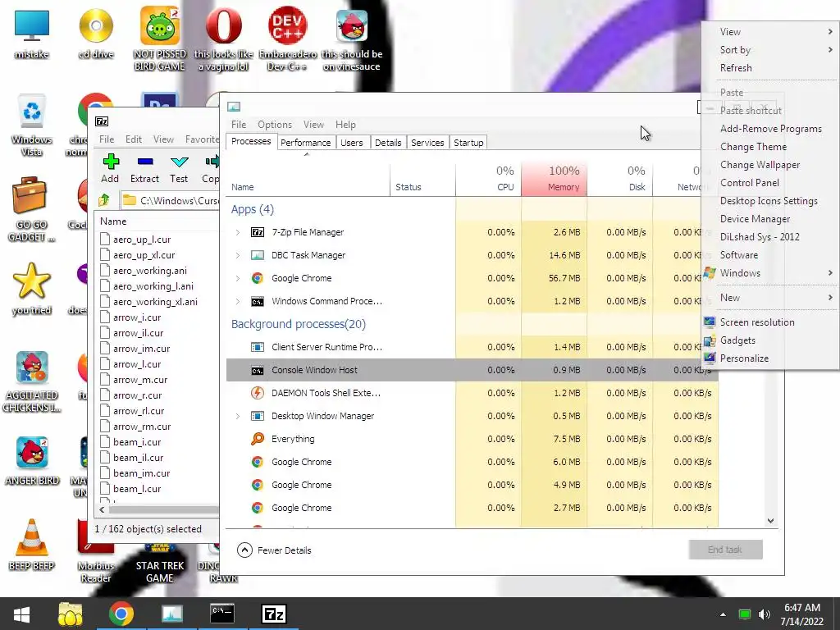
Task: Switch to the Users tab
Action: tap(352, 143)
